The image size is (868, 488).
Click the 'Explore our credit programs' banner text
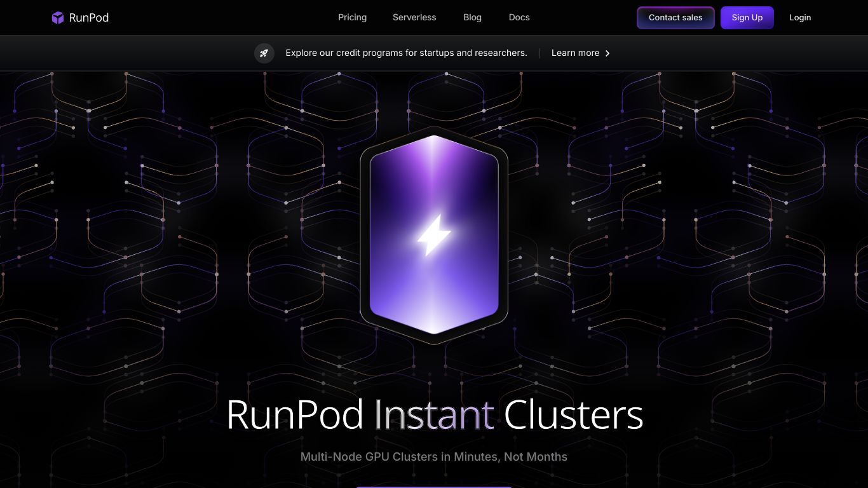[406, 53]
